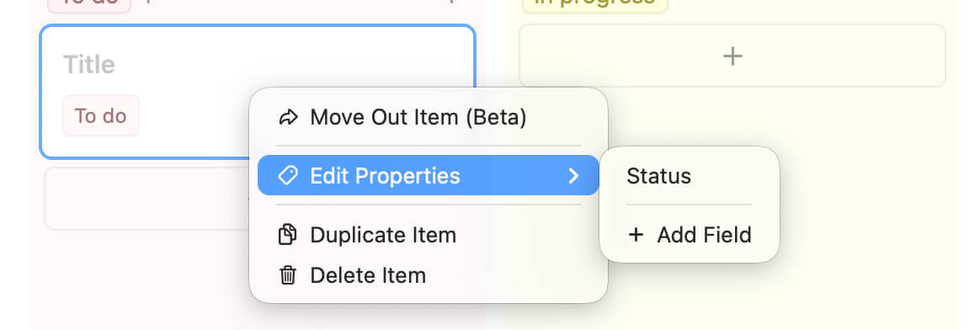980x330 pixels.
Task: Expand the Edit Properties submenu chevron
Action: [573, 176]
